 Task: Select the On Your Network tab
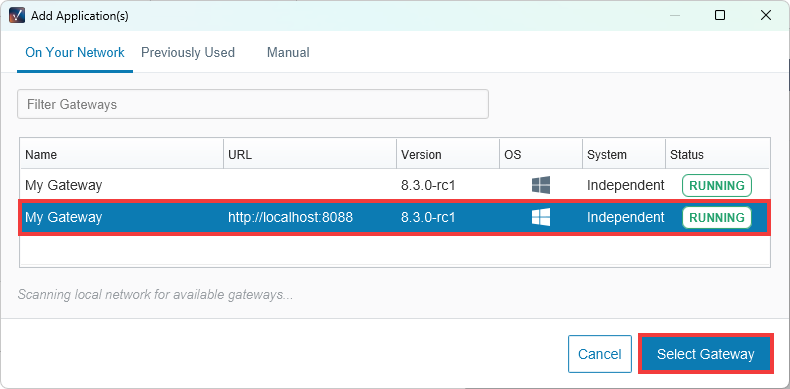tap(75, 52)
